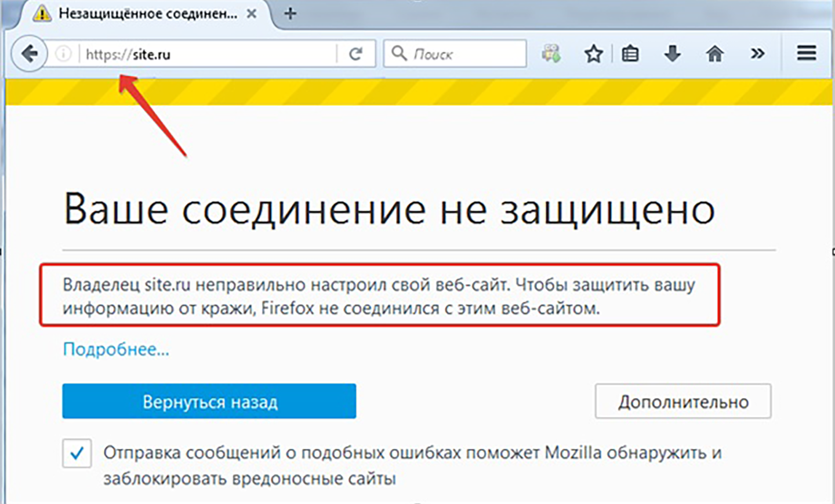This screenshot has width=835, height=504.
Task: Open the downloads arrow icon
Action: (x=672, y=54)
